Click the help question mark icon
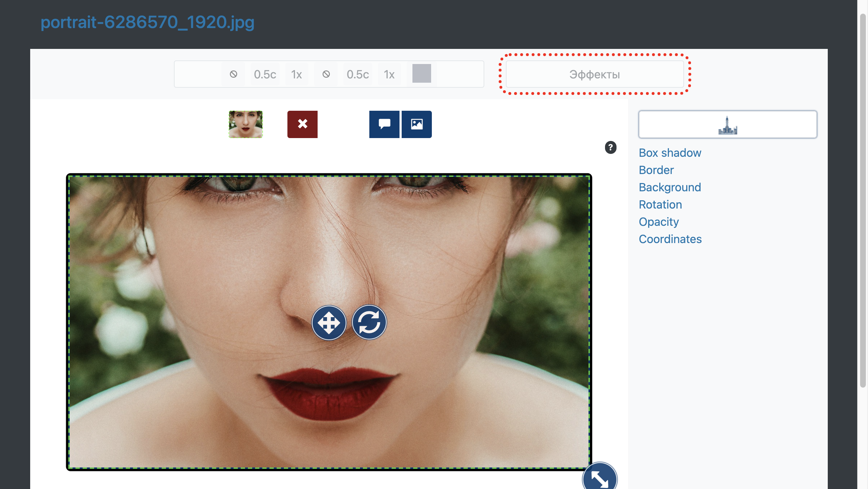Screen dimensions: 868x489 coord(610,147)
